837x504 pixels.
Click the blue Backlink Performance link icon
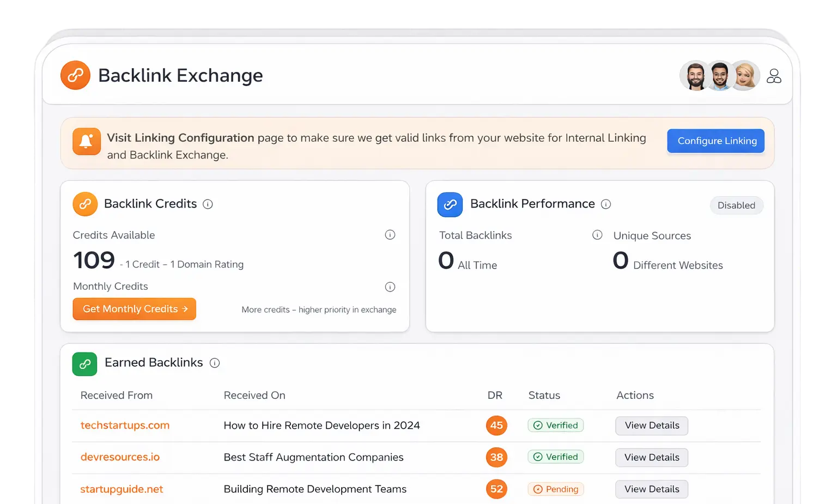[450, 204]
